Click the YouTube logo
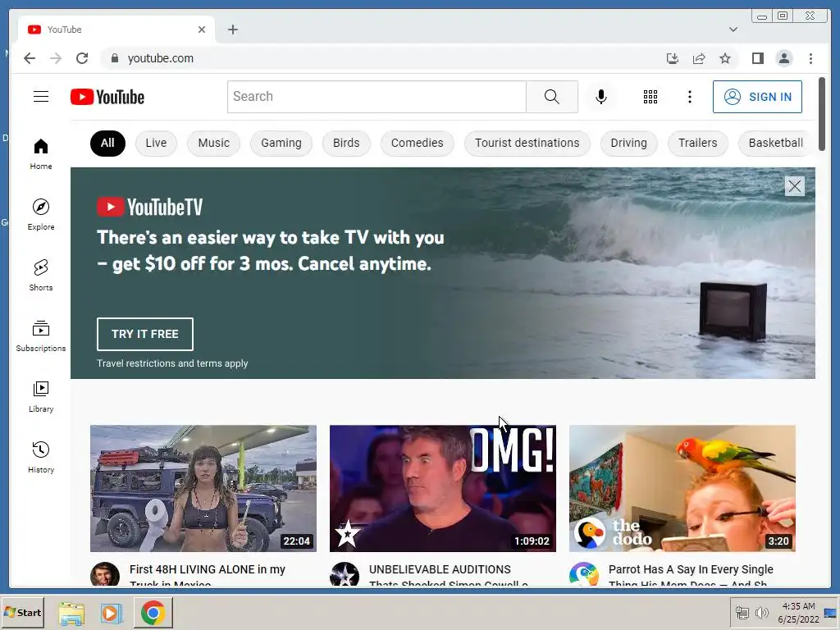840x630 pixels. [x=107, y=97]
